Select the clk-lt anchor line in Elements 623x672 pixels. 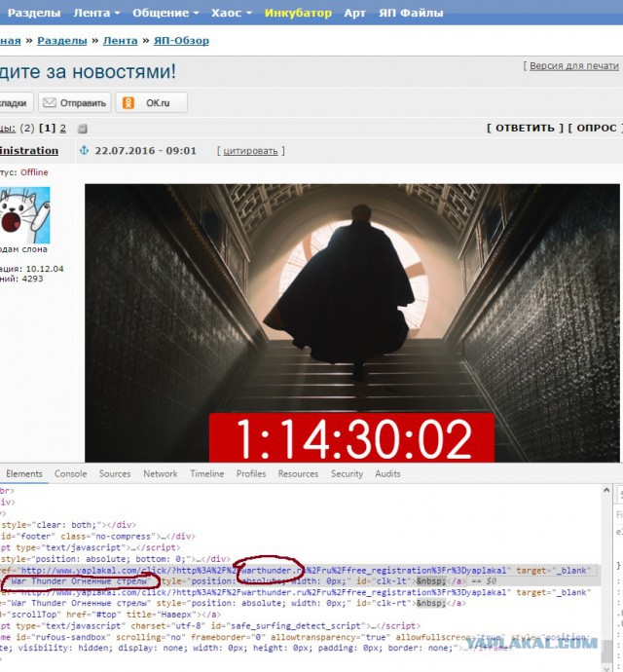(x=300, y=576)
